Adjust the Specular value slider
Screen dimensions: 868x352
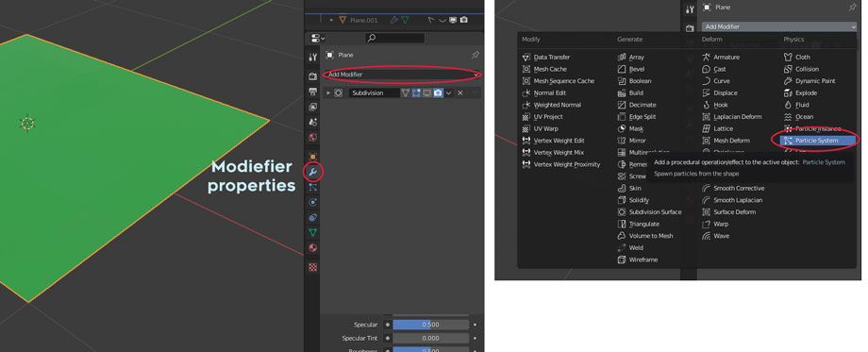(430, 325)
